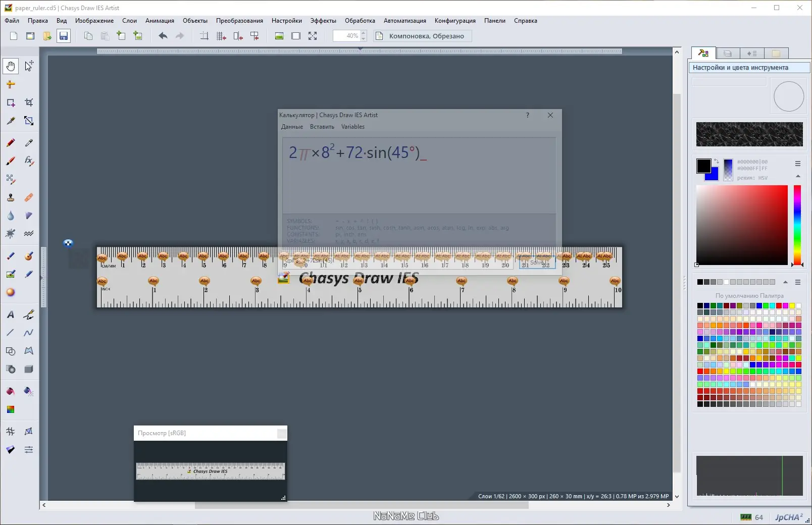The width and height of the screenshot is (812, 525).
Task: Copy using the toolbar copy icon
Action: (88, 36)
